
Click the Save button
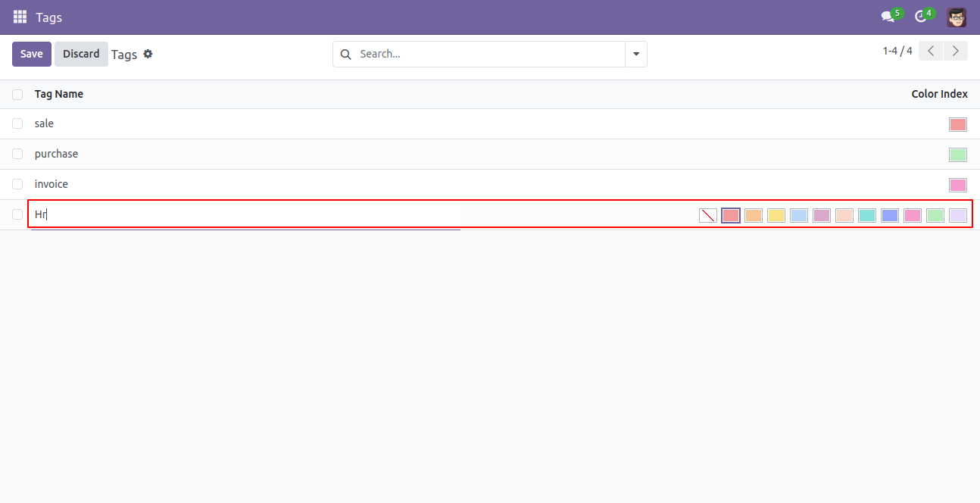coord(32,54)
